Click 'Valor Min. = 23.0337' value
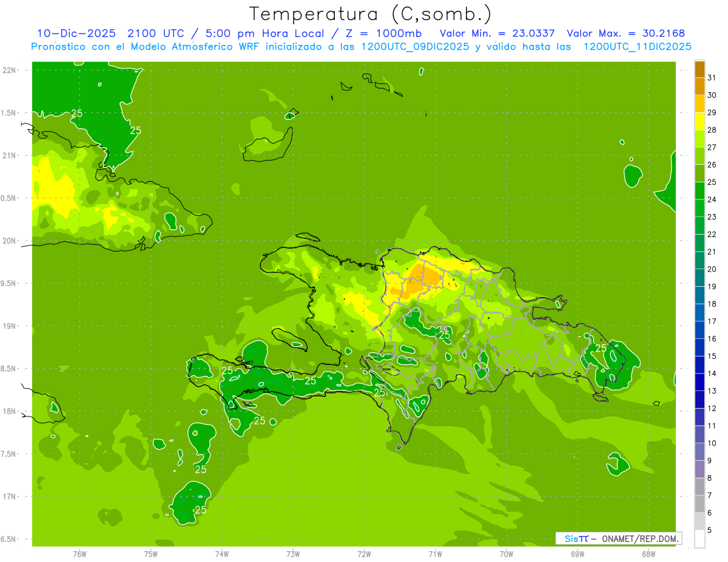 [x=497, y=33]
